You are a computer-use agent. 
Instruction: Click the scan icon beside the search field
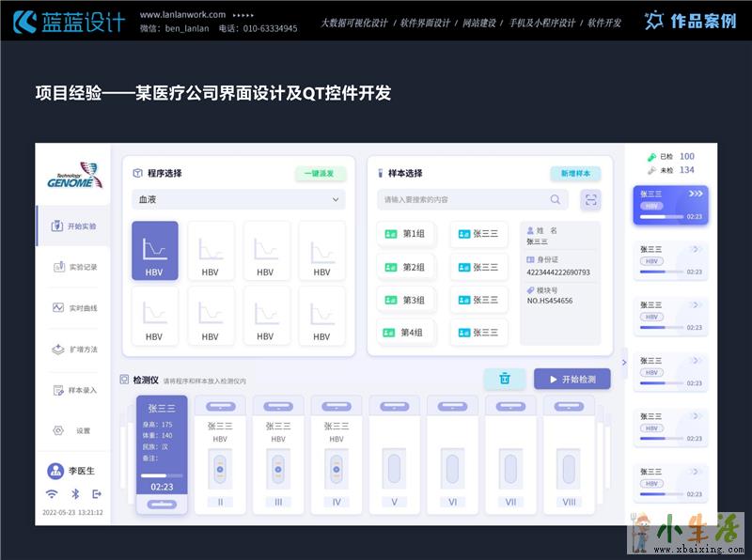click(590, 199)
